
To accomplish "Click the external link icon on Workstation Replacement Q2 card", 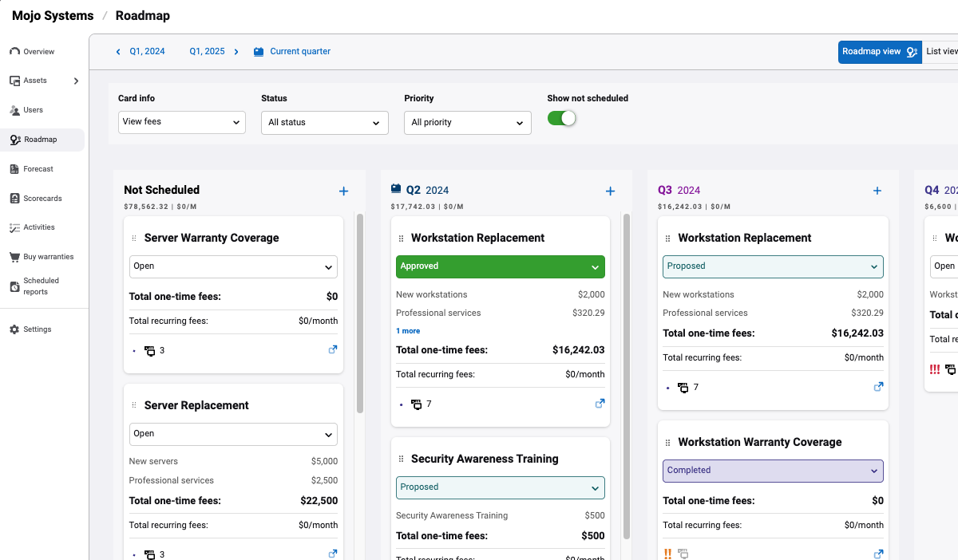I will tap(600, 403).
